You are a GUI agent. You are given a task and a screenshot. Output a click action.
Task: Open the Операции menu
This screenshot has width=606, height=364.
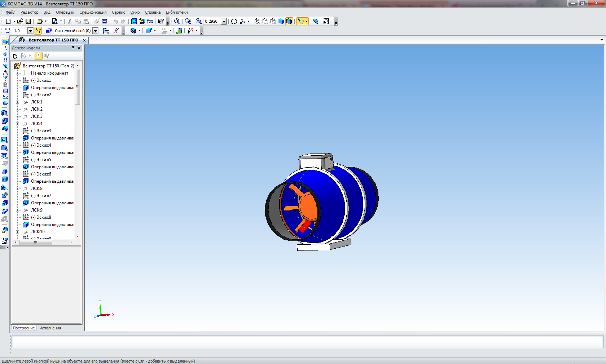tap(65, 12)
